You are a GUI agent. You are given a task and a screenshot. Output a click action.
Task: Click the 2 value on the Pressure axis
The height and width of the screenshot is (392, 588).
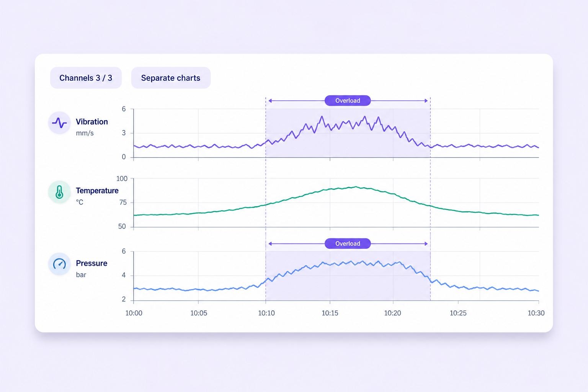pos(124,299)
